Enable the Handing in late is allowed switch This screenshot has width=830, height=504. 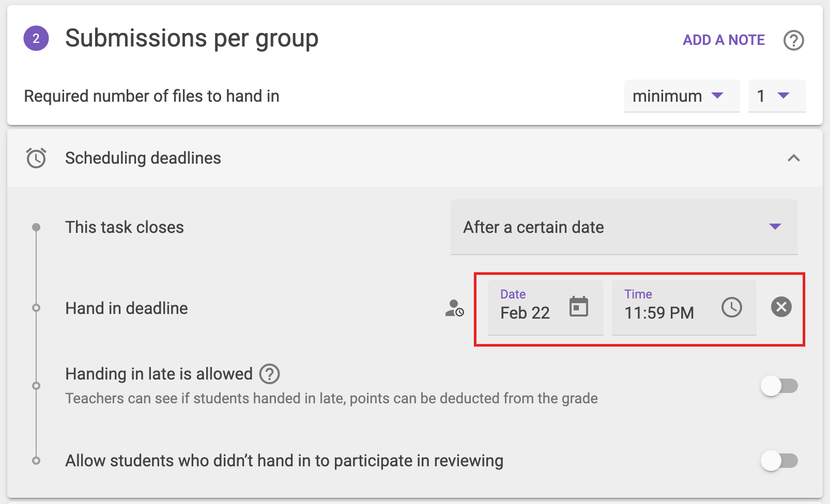[x=779, y=386]
